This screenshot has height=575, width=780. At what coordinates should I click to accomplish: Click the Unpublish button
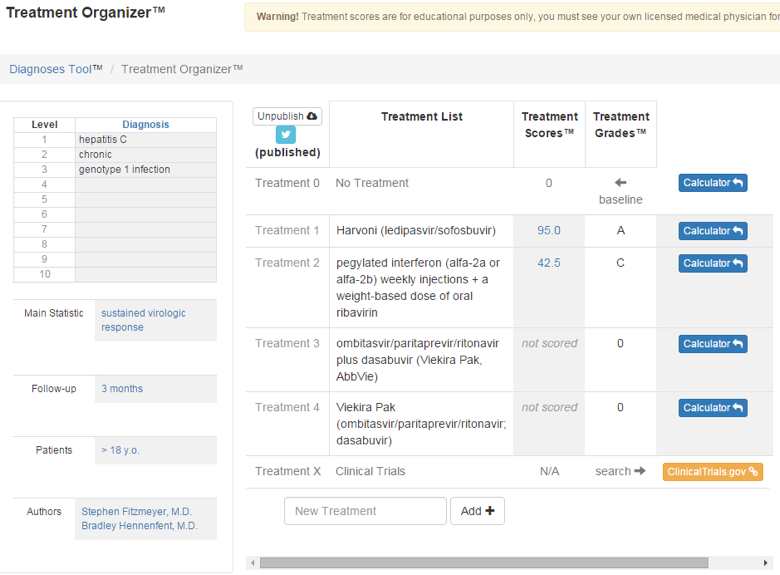pyautogui.click(x=287, y=116)
